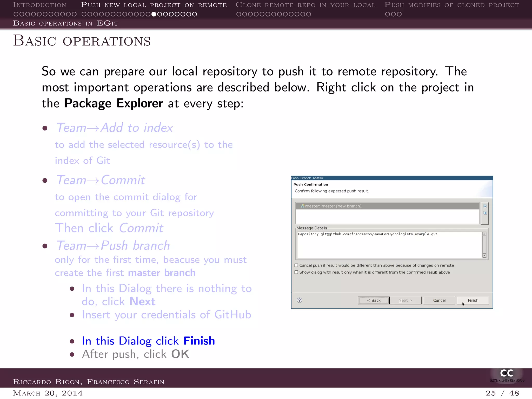Click the Message Details scrollbar up arrow

point(484,234)
